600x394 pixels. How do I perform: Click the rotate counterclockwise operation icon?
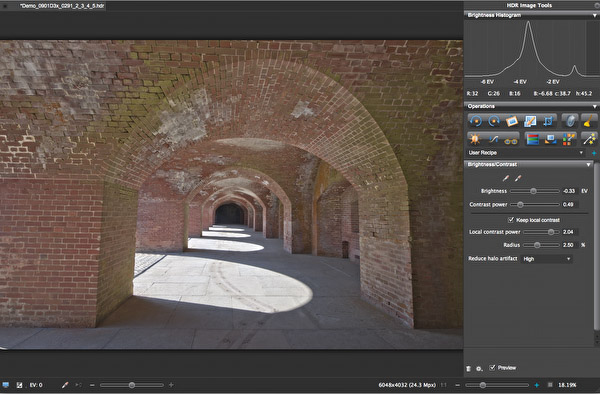click(476, 121)
